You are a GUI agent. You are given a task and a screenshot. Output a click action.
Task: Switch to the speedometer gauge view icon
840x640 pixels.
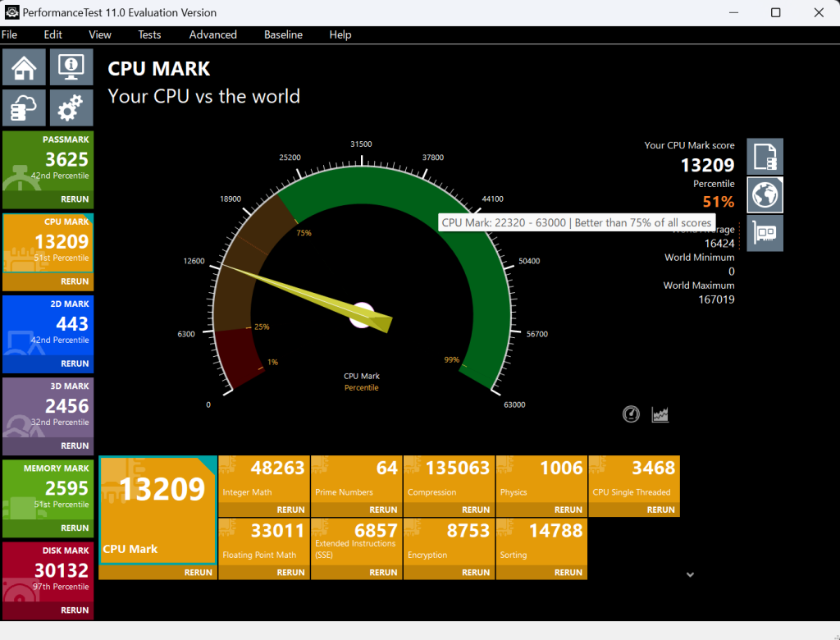tap(631, 414)
